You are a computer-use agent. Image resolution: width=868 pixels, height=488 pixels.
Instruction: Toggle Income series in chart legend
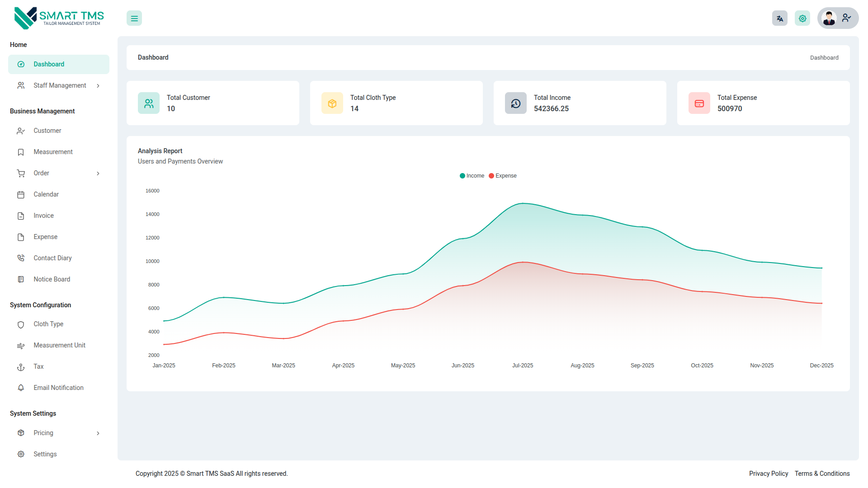tap(472, 176)
